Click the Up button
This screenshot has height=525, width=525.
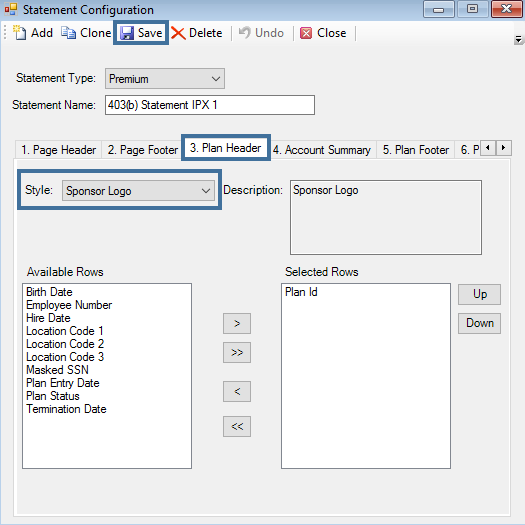(x=479, y=294)
